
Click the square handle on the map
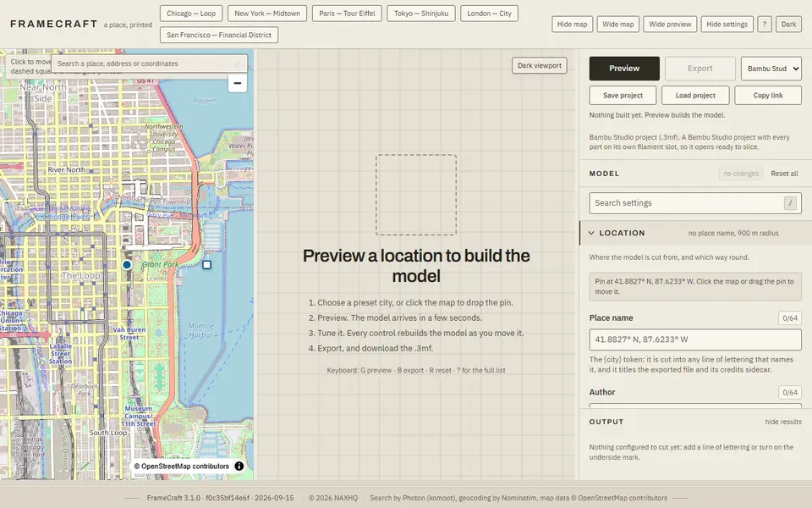206,265
